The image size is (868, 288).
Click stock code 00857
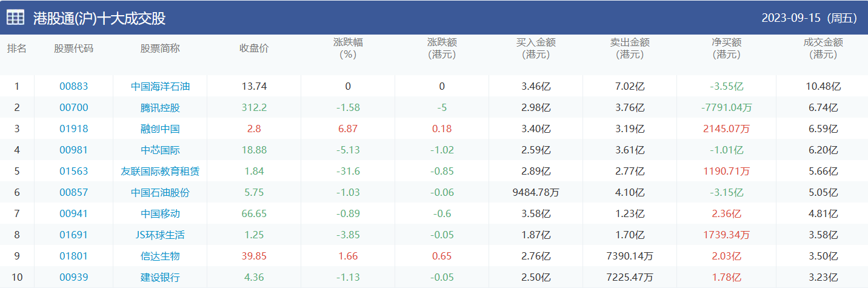pos(73,192)
